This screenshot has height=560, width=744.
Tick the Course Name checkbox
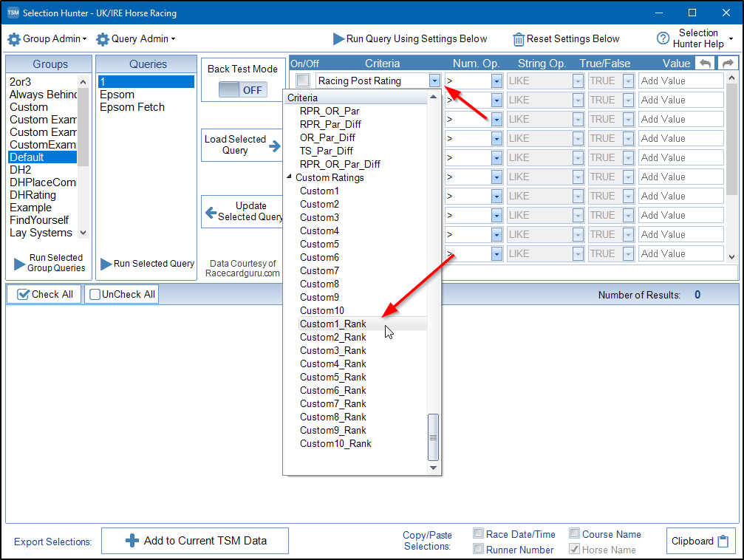pyautogui.click(x=575, y=533)
